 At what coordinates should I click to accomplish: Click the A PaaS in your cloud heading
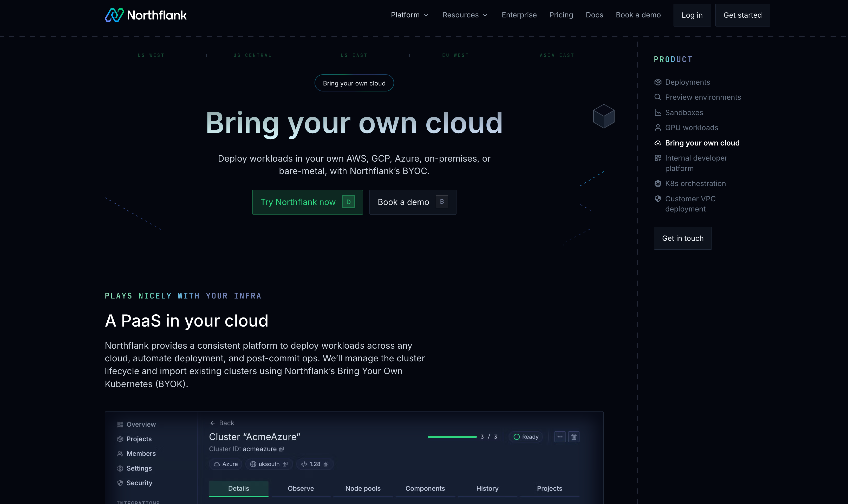(186, 321)
